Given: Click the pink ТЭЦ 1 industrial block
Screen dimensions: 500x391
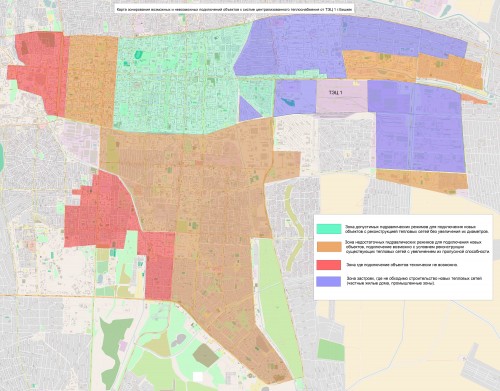Looking at the screenshot, I should [342, 97].
